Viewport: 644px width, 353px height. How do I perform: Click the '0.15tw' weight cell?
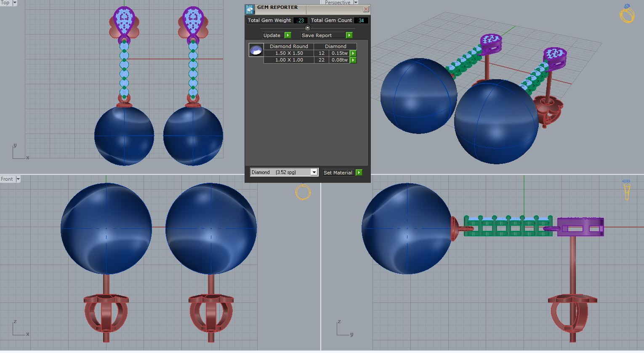[340, 53]
